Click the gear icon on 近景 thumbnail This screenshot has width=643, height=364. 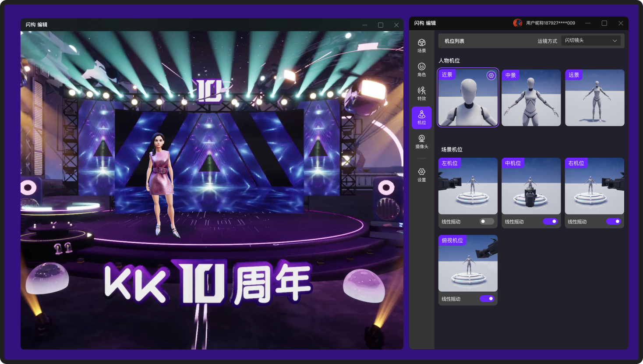[491, 75]
